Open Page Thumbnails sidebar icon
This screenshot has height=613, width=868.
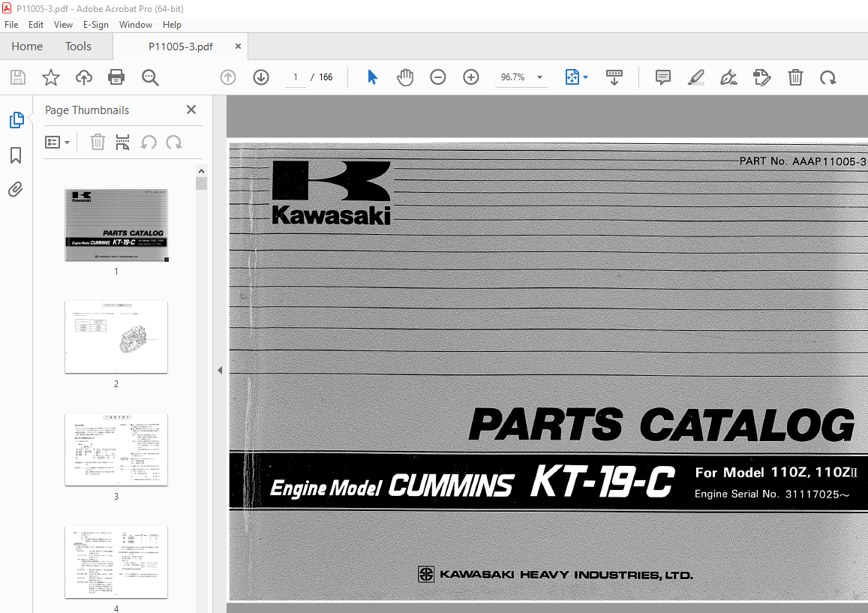coord(16,119)
